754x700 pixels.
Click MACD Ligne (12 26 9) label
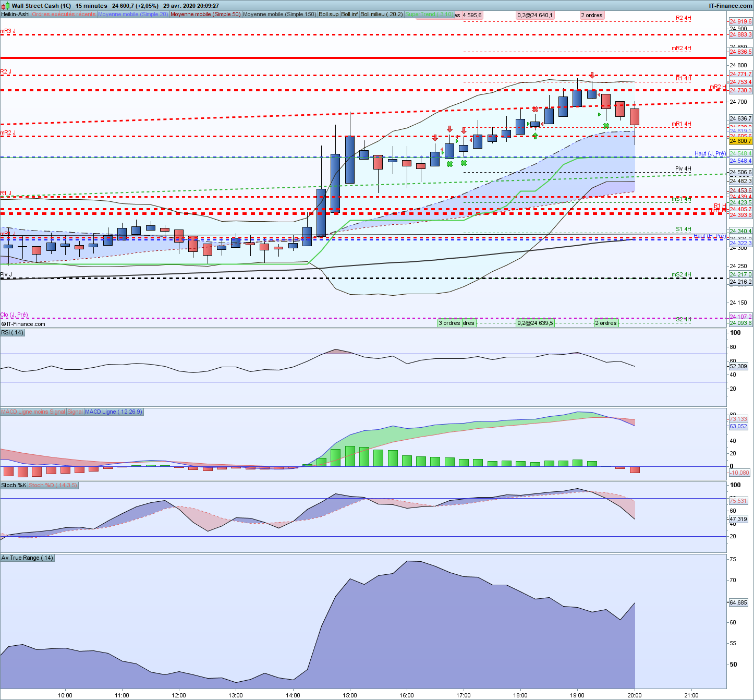tap(113, 412)
